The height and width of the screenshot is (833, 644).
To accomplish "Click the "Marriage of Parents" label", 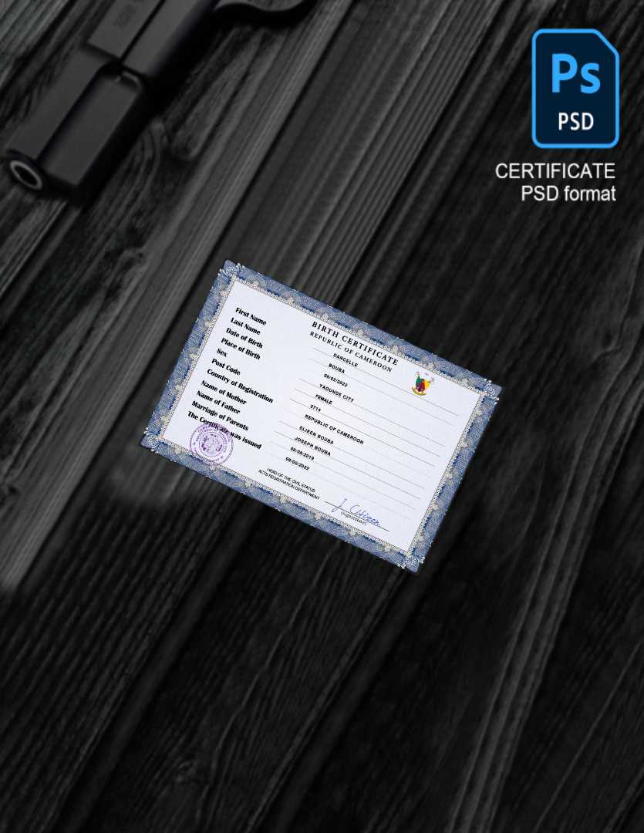I will pos(220,416).
